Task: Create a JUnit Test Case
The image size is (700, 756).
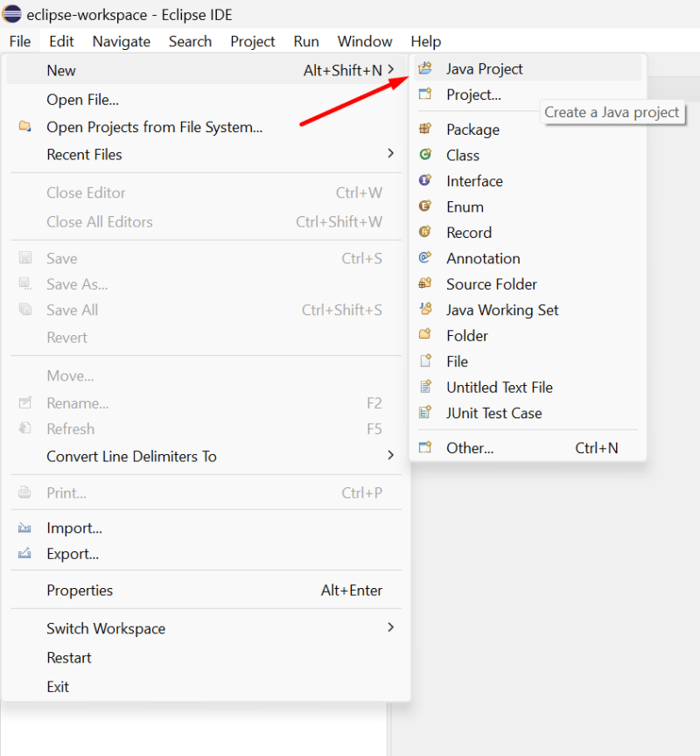Action: [527, 413]
